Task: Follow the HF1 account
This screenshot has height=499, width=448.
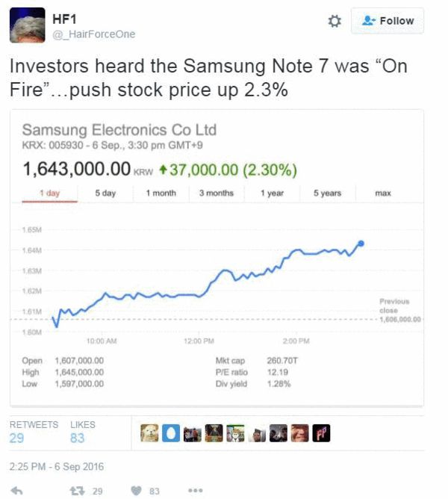Action: click(x=388, y=21)
